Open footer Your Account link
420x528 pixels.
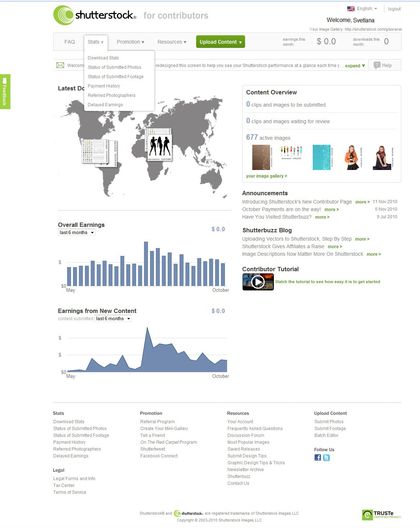pyautogui.click(x=240, y=421)
